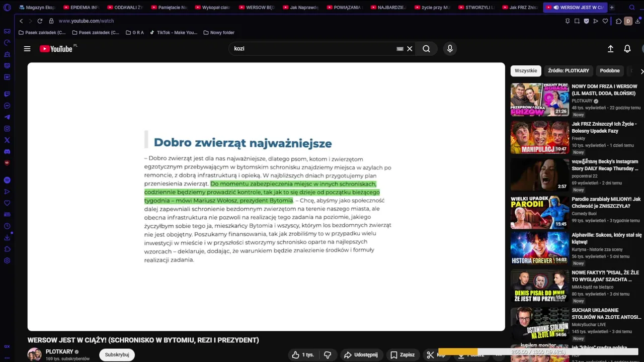This screenshot has height=362, width=644.
Task: Open the on-screen keyboard icon in search
Action: 400,49
